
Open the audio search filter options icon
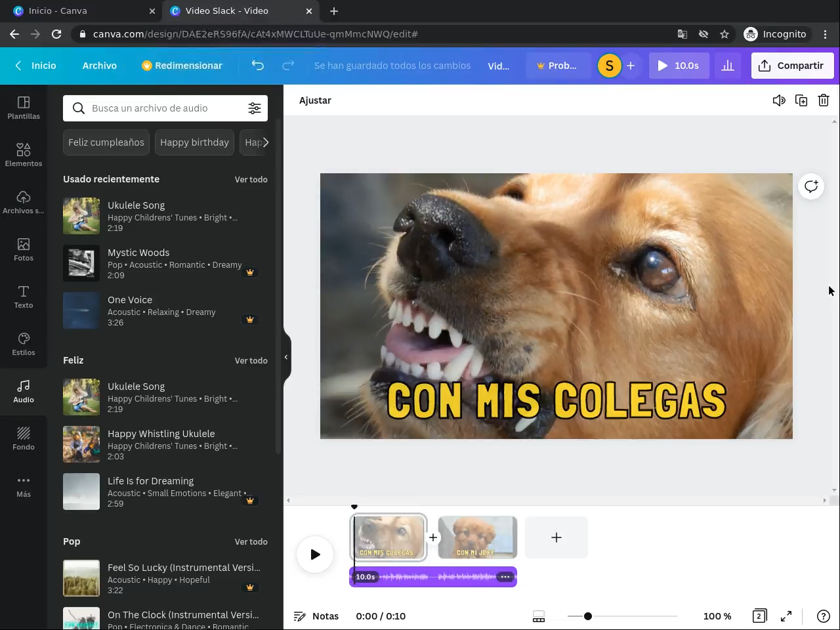pyautogui.click(x=255, y=108)
